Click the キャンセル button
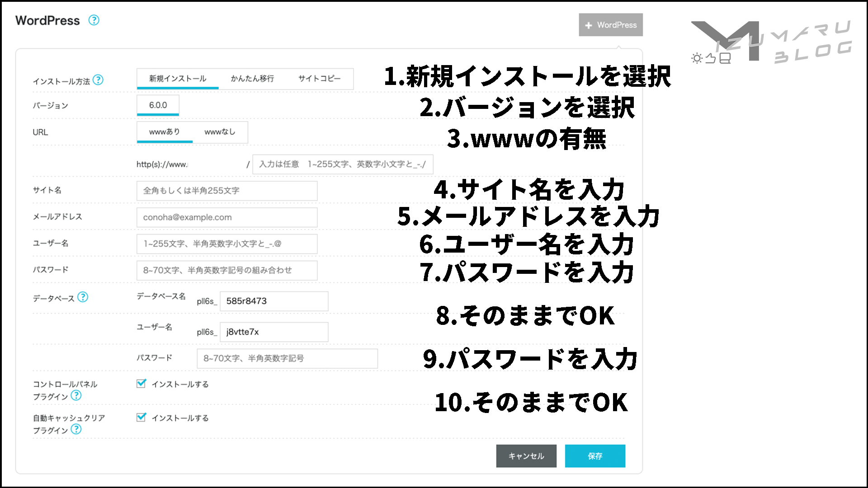This screenshot has width=868, height=488. point(526,456)
